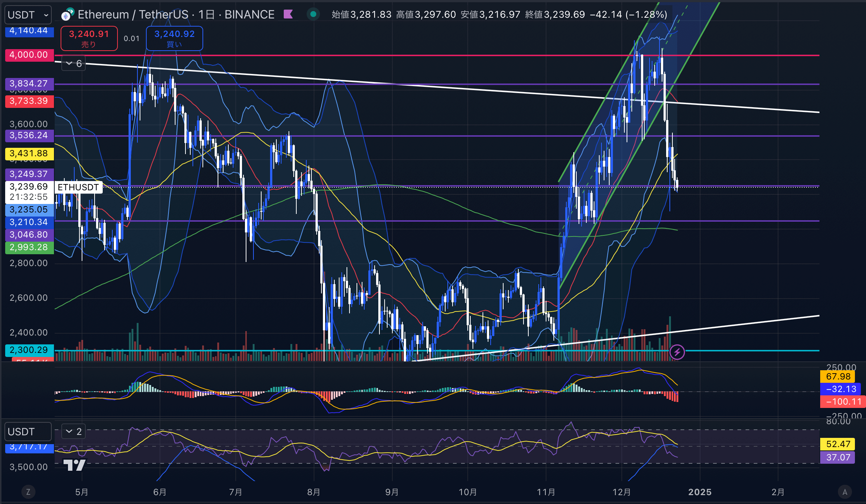Click the ETHUSDT symbol tag on the chart
The image size is (866, 504).
point(78,187)
